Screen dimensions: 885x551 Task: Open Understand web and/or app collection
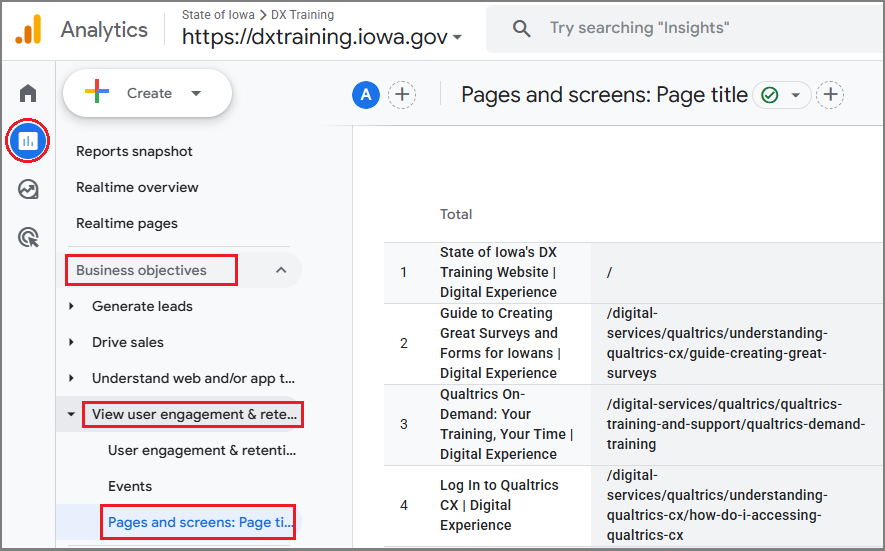coord(193,378)
